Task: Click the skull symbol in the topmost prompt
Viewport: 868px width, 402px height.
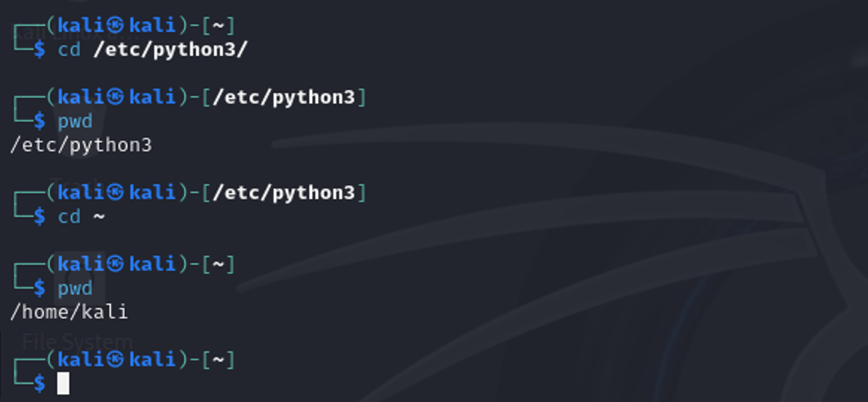Action: click(116, 25)
